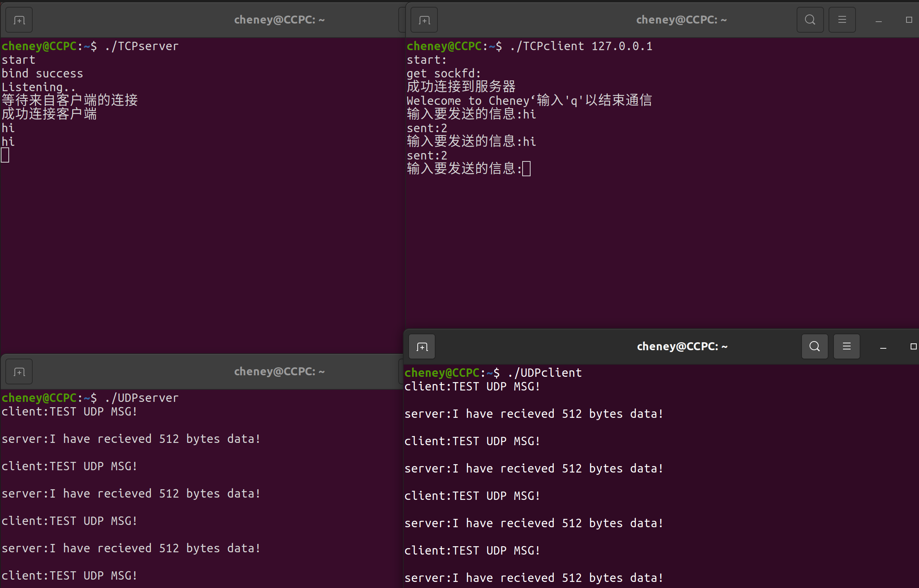Open new tab in TCPclient terminal

[424, 20]
